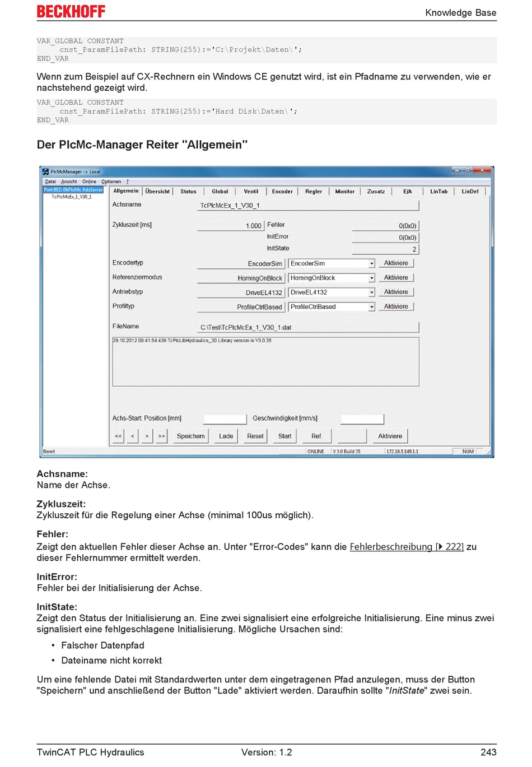
Task: Open the Regler tab
Action: [x=314, y=192]
